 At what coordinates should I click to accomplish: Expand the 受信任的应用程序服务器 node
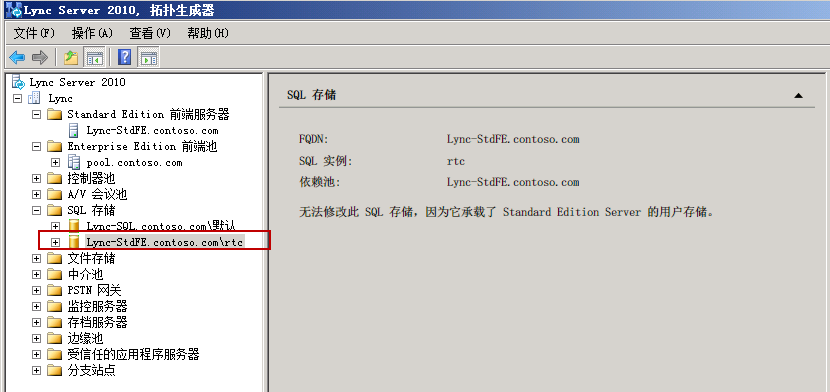pos(37,354)
